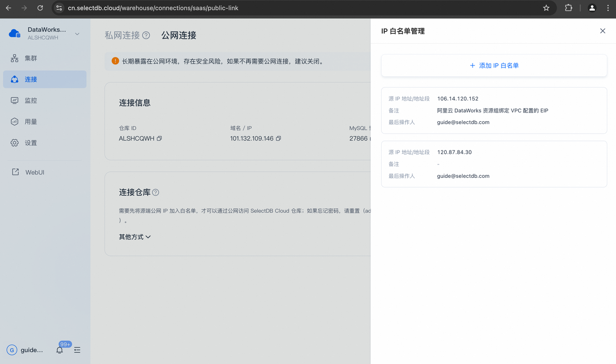Collapse the sidebar with the menu icon
Viewport: 616px width, 364px height.
pyautogui.click(x=77, y=350)
